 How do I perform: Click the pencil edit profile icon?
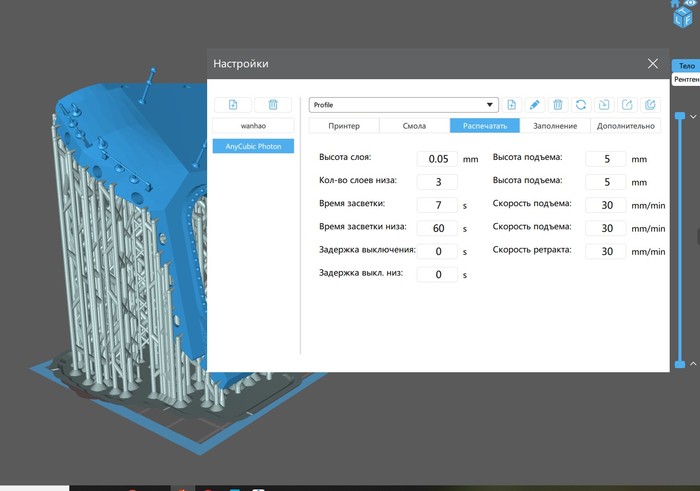pyautogui.click(x=534, y=105)
